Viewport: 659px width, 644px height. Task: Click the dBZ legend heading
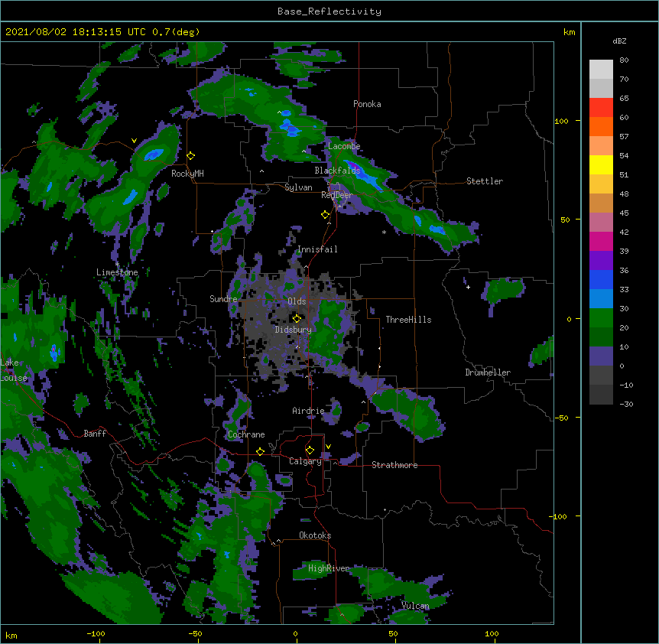(619, 41)
